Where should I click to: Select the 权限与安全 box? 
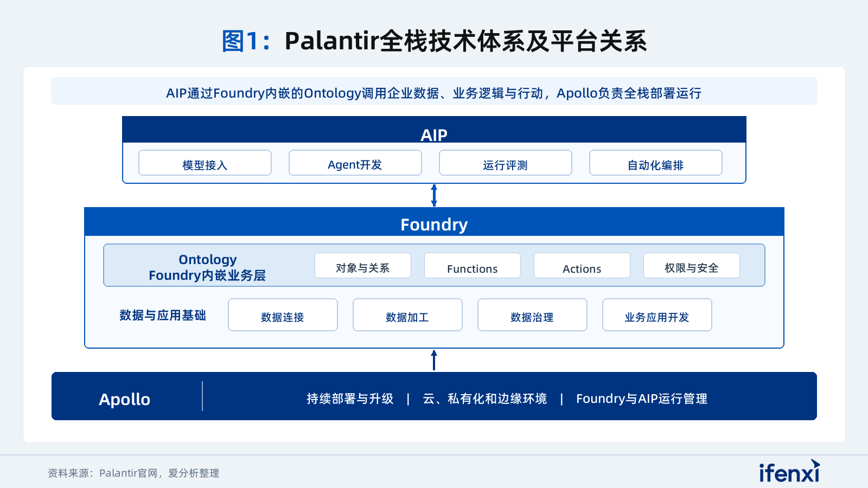pyautogui.click(x=692, y=266)
